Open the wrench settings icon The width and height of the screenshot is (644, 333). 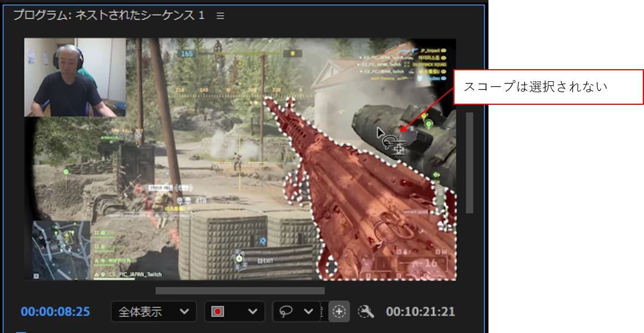point(366,312)
